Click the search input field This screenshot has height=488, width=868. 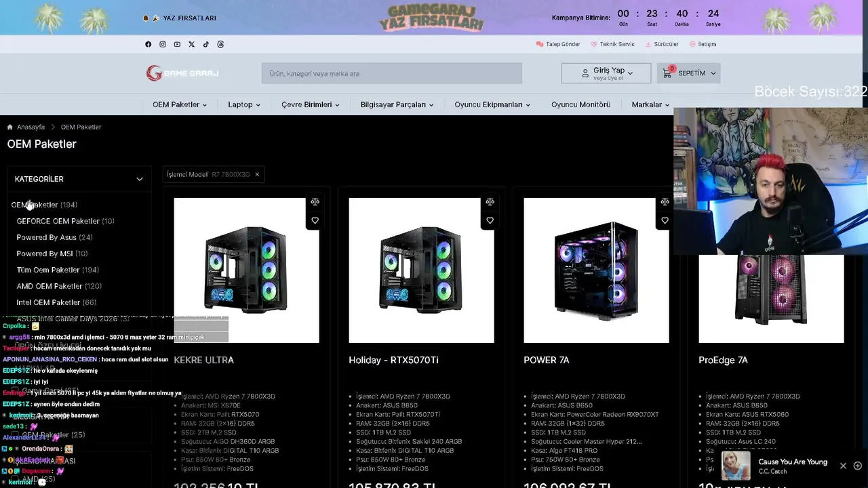tap(392, 73)
